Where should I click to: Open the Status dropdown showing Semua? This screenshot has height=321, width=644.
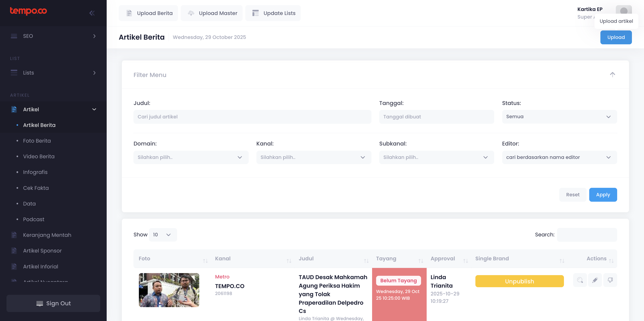coord(559,117)
